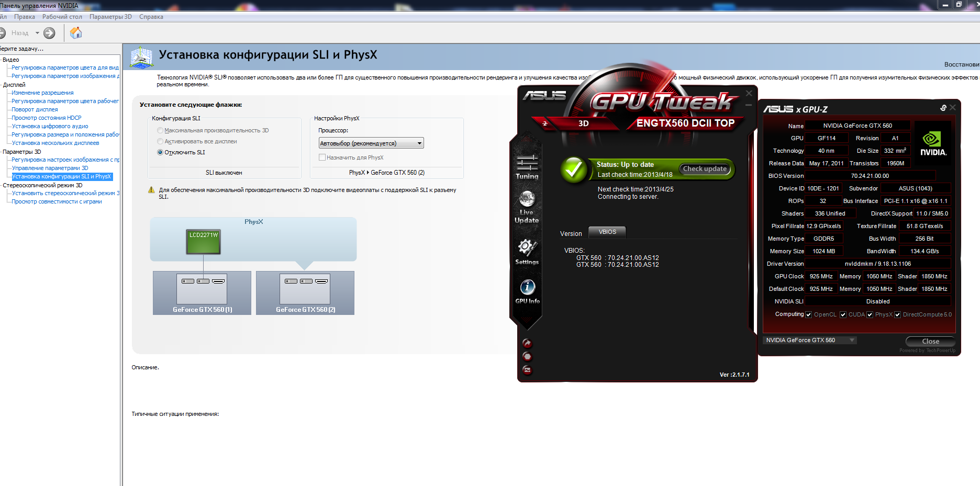
Task: Collapse the Дисплей tree category
Action: 14,85
